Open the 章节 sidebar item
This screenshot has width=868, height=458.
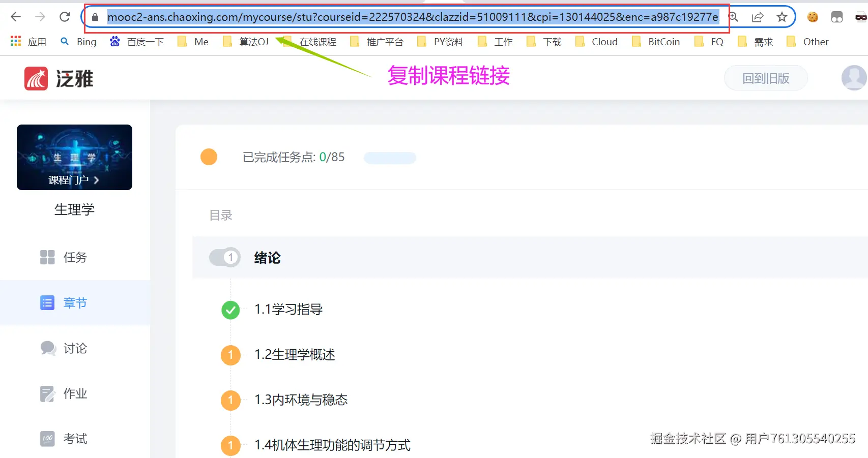[75, 303]
